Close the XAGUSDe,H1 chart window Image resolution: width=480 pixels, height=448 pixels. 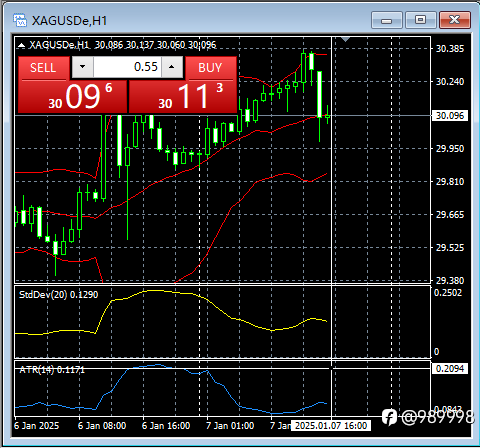[x=455, y=20]
